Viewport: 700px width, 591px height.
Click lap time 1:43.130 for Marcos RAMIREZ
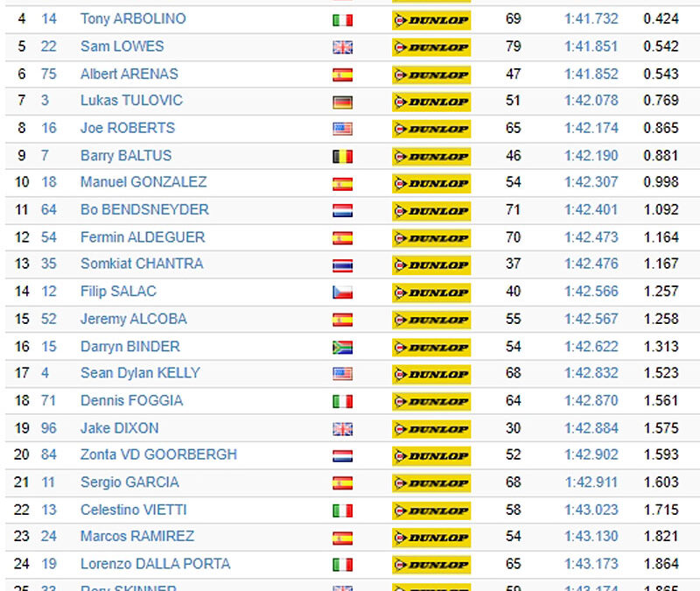coord(591,536)
